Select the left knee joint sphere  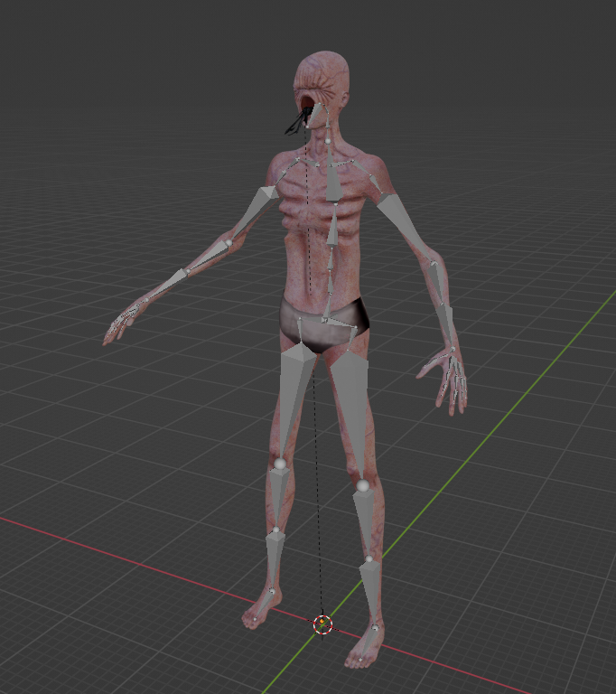pyautogui.click(x=362, y=485)
